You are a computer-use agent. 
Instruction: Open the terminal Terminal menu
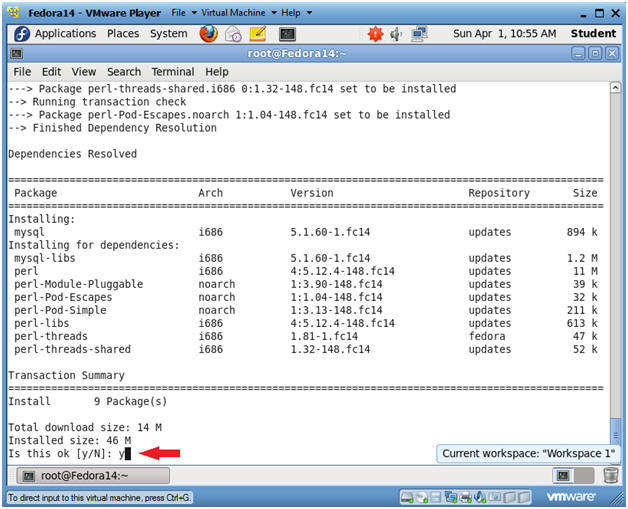173,72
